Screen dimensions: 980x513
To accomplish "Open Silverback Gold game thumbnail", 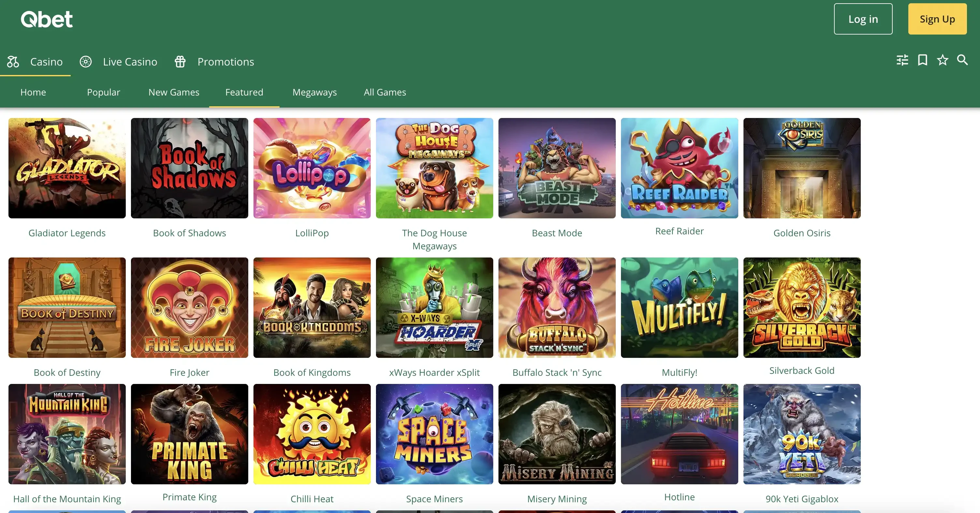I will pyautogui.click(x=802, y=307).
